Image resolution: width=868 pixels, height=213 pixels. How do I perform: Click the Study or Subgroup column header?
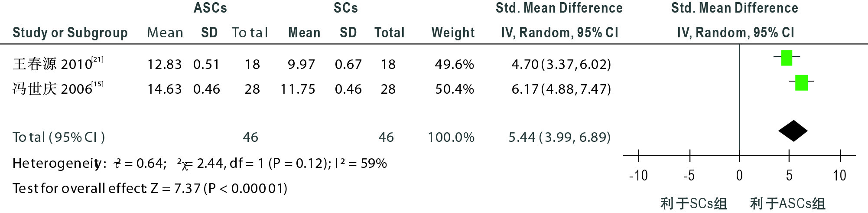pos(70,33)
